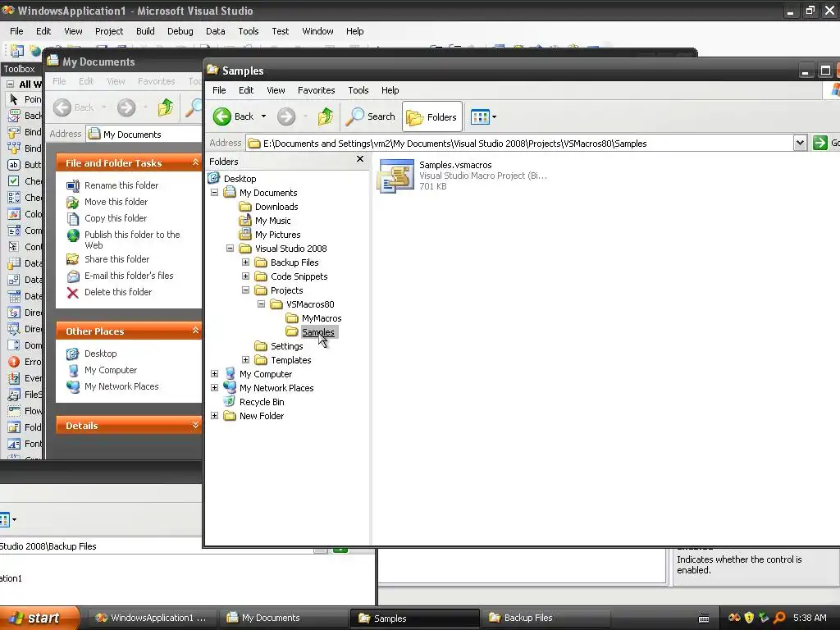Image resolution: width=840 pixels, height=630 pixels.
Task: Open Back history dropdown arrow in Samples window
Action: (263, 116)
